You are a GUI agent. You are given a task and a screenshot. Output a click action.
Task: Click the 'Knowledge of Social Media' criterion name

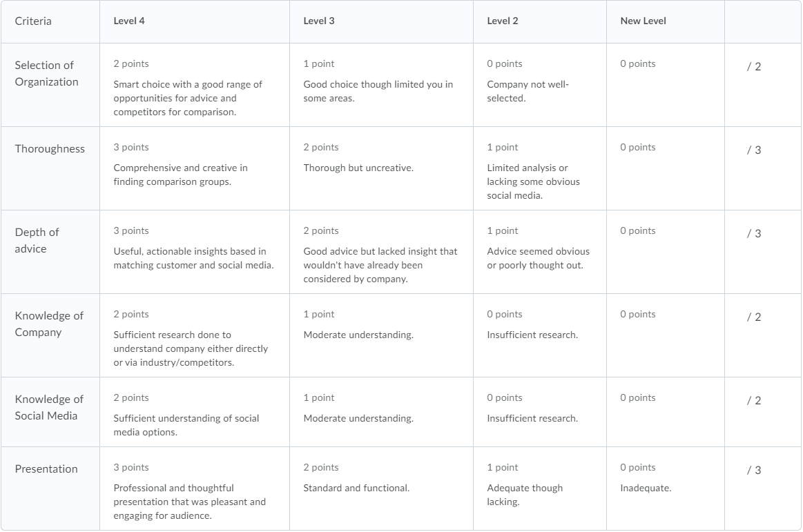coord(49,408)
